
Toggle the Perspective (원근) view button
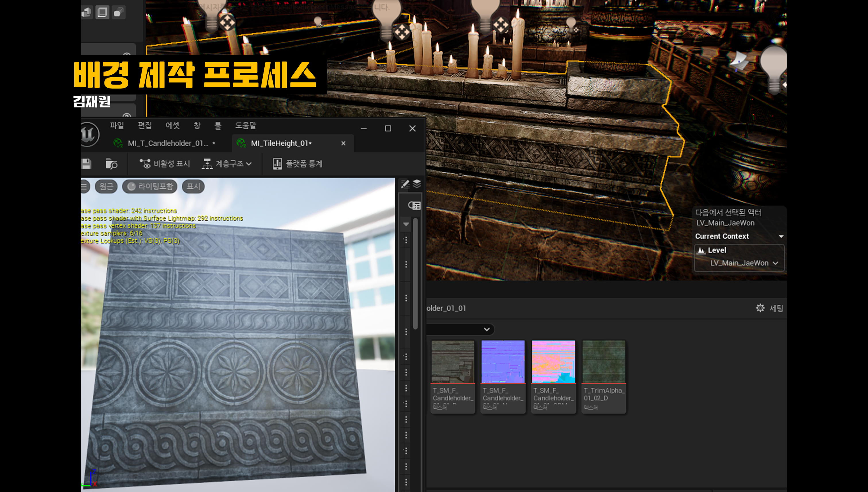(x=106, y=186)
